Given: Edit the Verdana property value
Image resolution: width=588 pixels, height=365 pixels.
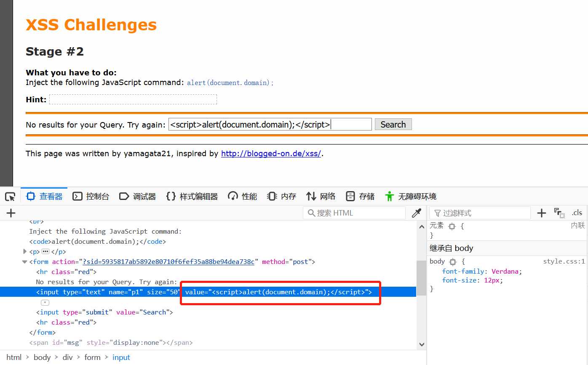Looking at the screenshot, I should pyautogui.click(x=505, y=272).
